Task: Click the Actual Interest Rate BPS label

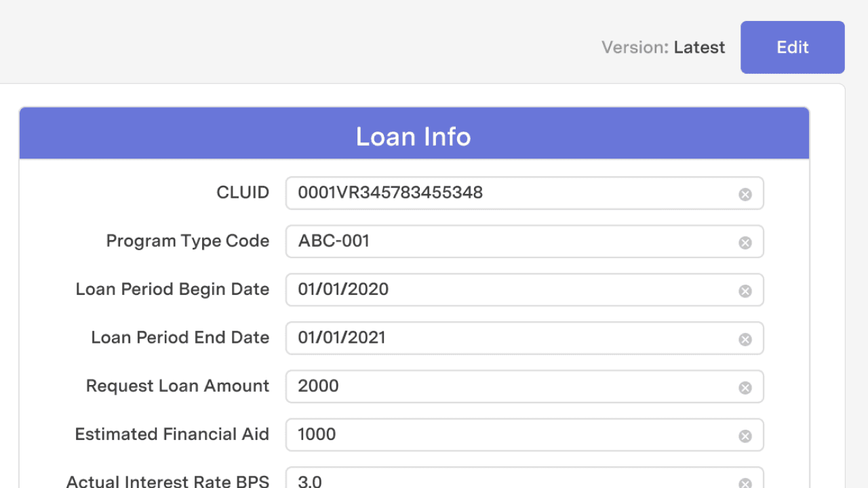Action: 167,481
